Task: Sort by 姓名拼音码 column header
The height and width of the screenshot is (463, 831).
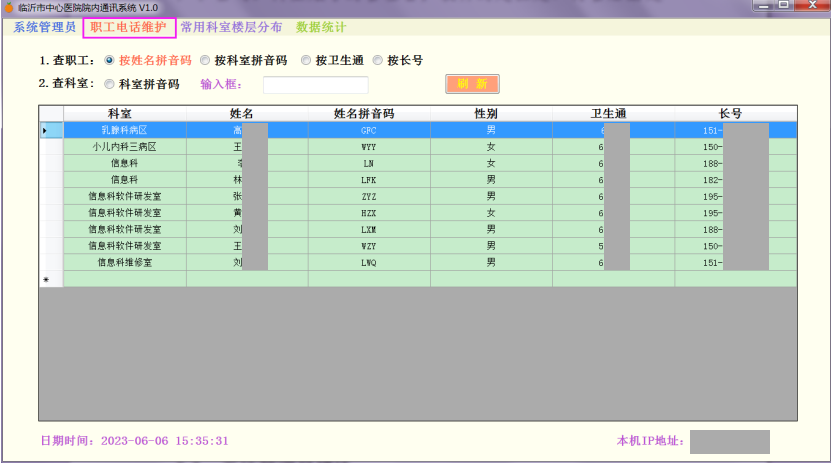Action: (368, 113)
